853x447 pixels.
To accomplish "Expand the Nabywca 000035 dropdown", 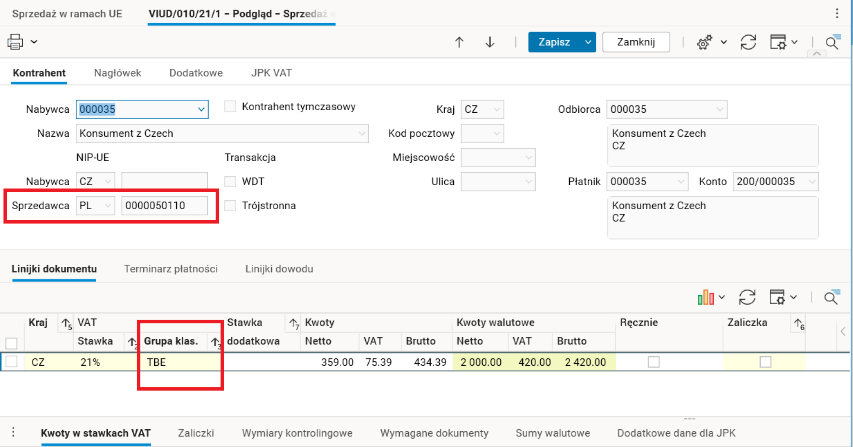I will pyautogui.click(x=202, y=109).
